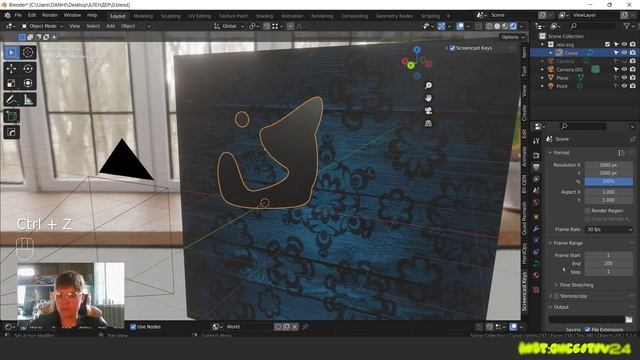Open the Modifiers wrench properties tab
This screenshot has height=360, width=640.
click(536, 229)
